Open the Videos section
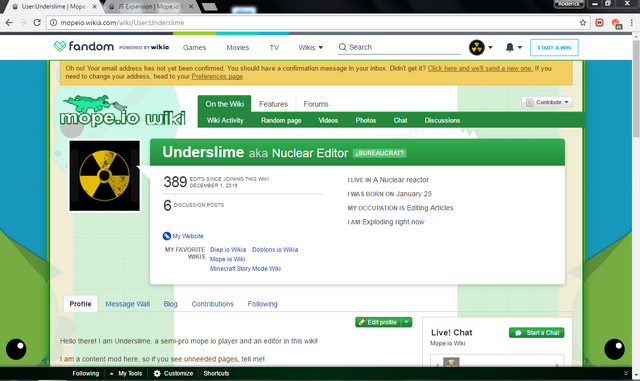Image resolution: width=640 pixels, height=381 pixels. 328,120
